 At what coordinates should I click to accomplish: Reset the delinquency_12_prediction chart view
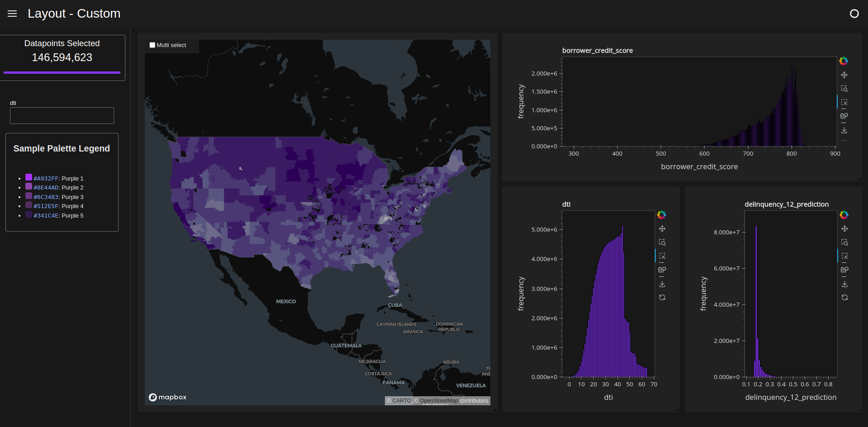[844, 298]
